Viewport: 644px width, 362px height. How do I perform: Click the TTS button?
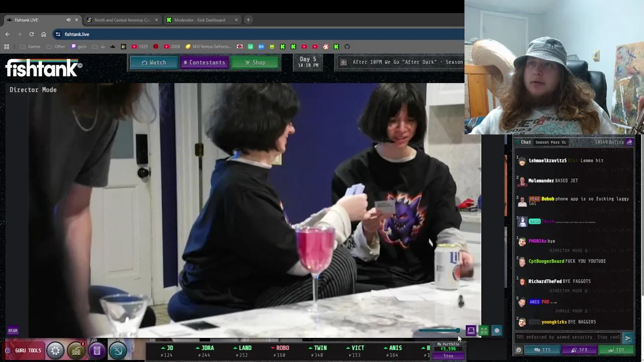point(542,350)
